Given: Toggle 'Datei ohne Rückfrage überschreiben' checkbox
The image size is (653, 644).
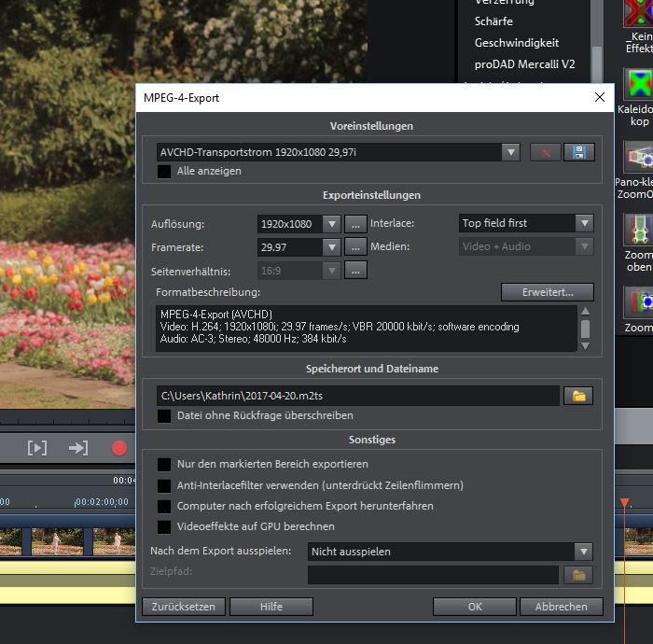Looking at the screenshot, I should click(164, 415).
